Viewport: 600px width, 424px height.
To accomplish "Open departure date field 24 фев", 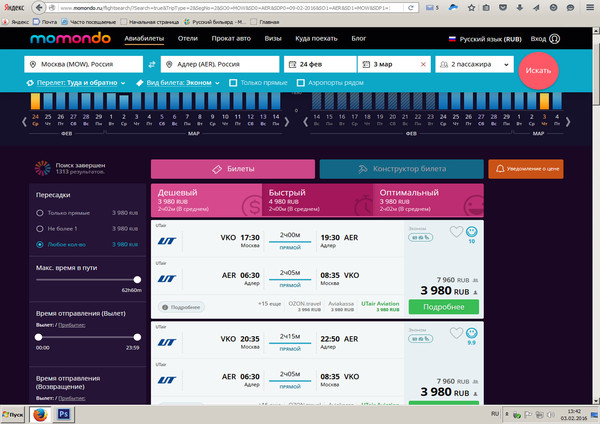I will point(320,64).
